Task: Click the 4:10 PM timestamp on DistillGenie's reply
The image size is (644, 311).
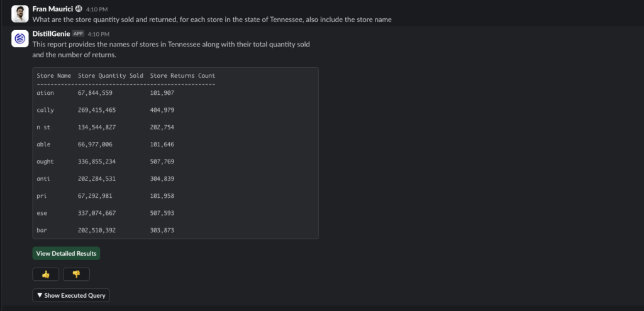Action: [99, 34]
